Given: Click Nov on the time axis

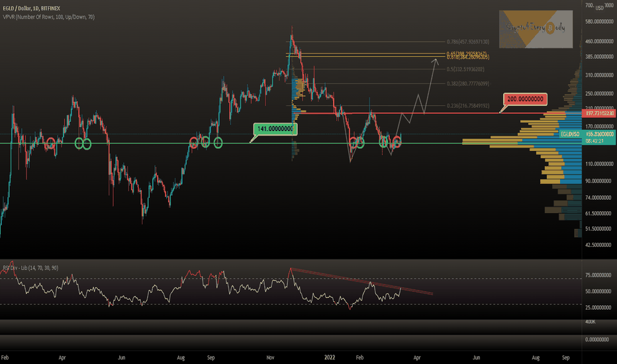Looking at the screenshot, I should coord(270,357).
